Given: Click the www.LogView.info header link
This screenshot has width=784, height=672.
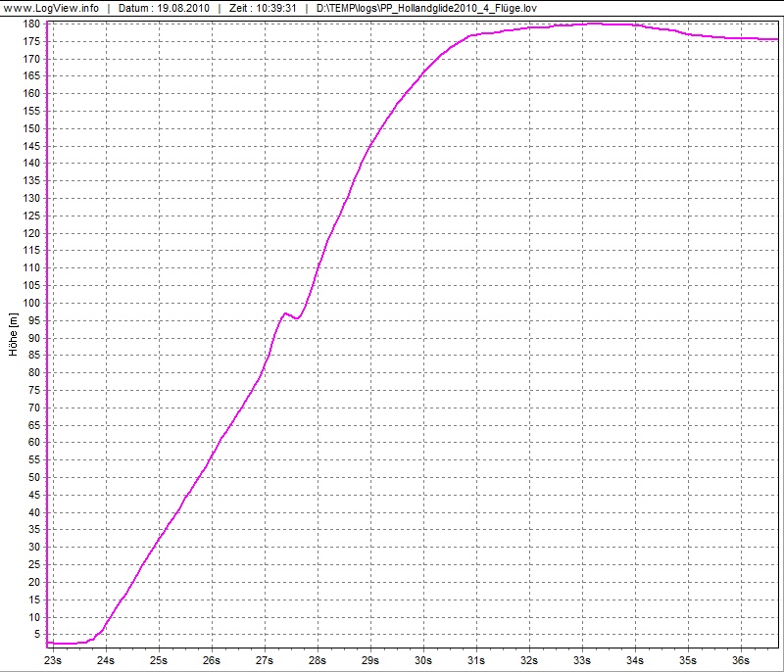Looking at the screenshot, I should [49, 8].
